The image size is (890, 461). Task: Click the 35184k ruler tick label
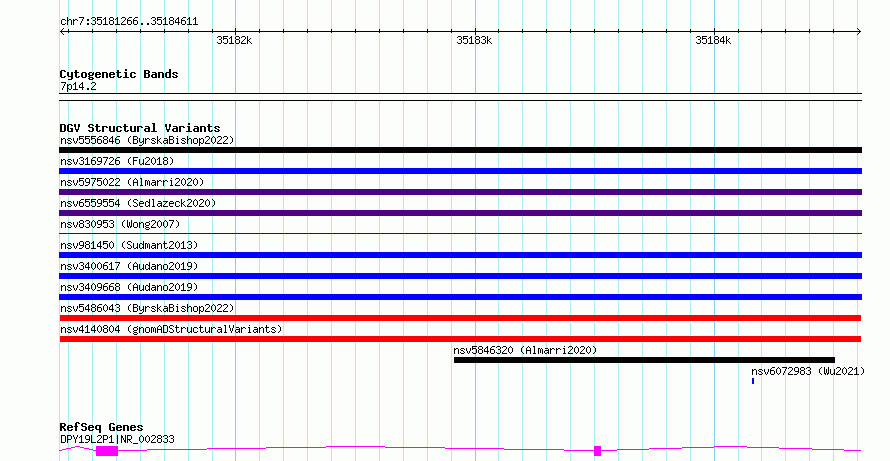(713, 40)
